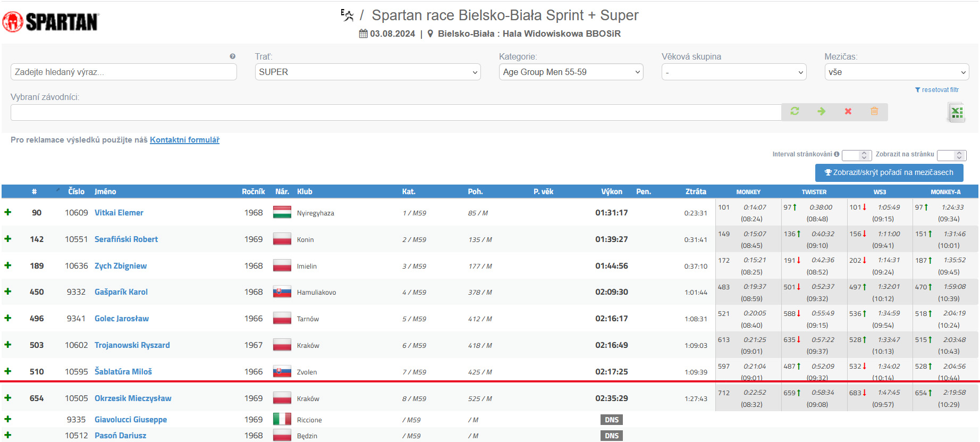This screenshot has height=442, width=980.
Task: Open racer Gašparík Karol link
Action: [121, 291]
